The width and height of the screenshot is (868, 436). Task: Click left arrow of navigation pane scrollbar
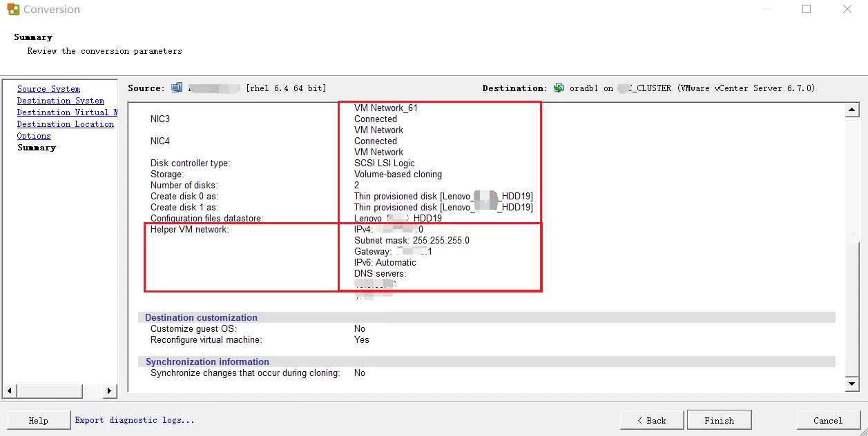(x=10, y=391)
